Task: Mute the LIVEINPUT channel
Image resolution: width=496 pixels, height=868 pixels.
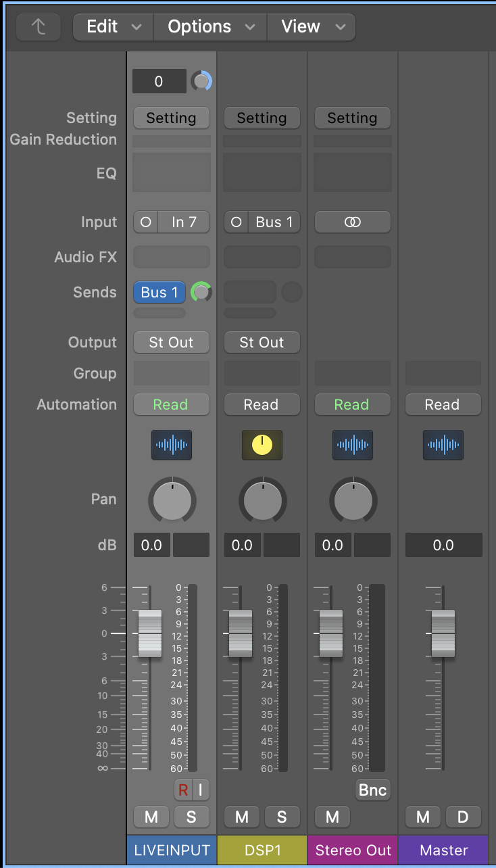Action: click(151, 817)
